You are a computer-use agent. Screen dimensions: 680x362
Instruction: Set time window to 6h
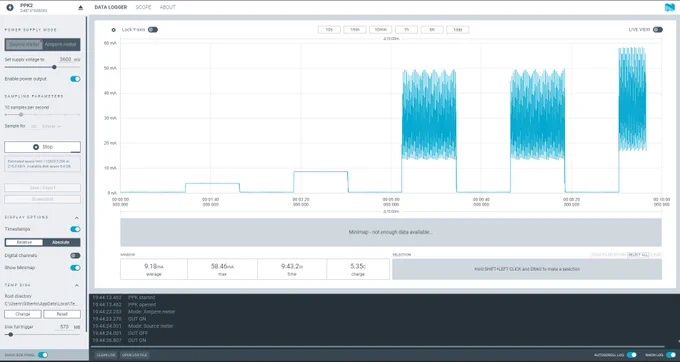click(432, 29)
